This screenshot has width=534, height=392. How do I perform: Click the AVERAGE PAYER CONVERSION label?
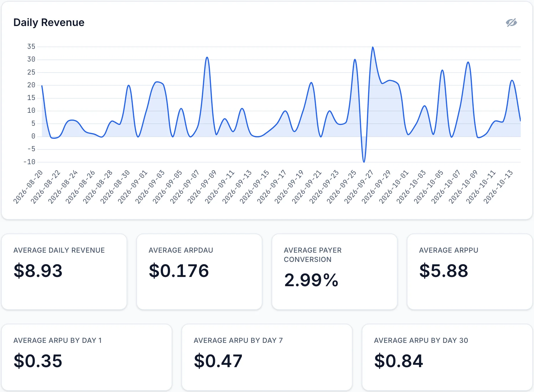tap(313, 255)
